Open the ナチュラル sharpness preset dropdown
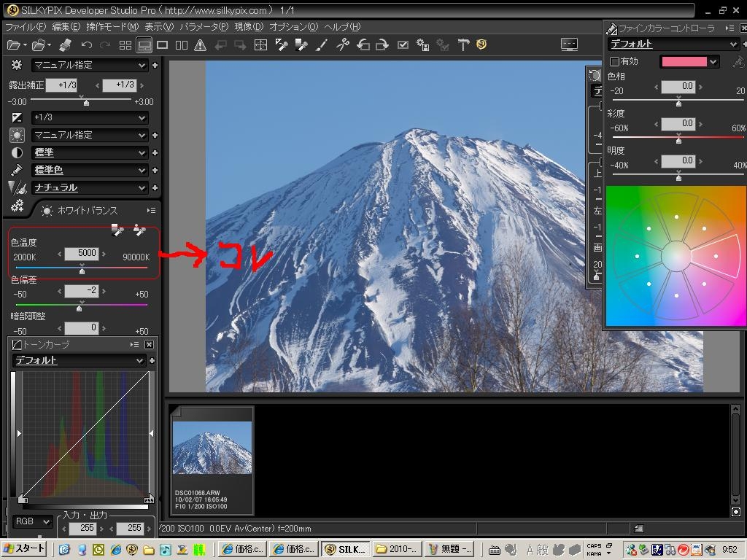Image resolution: width=747 pixels, height=560 pixels. 90,187
